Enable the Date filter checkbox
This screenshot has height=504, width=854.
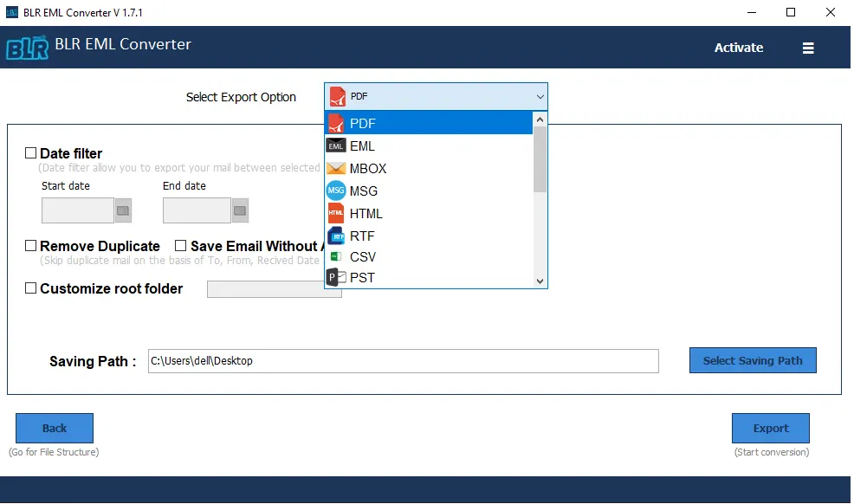[30, 153]
